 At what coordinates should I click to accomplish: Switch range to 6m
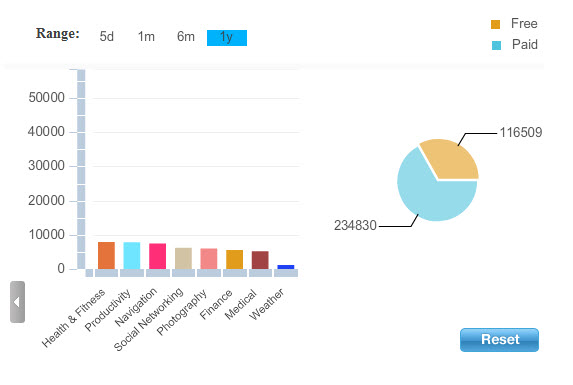[186, 37]
